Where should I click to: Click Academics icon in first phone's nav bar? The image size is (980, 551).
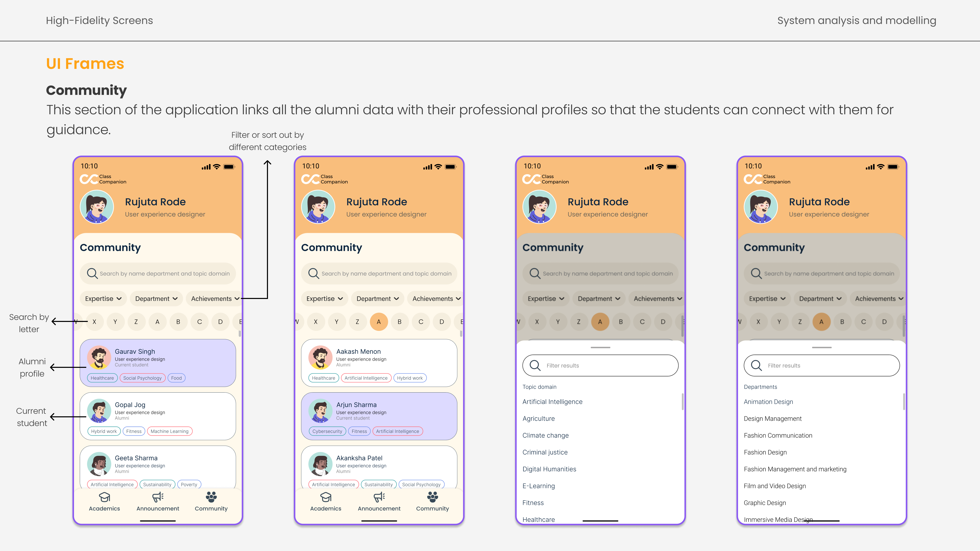(104, 497)
